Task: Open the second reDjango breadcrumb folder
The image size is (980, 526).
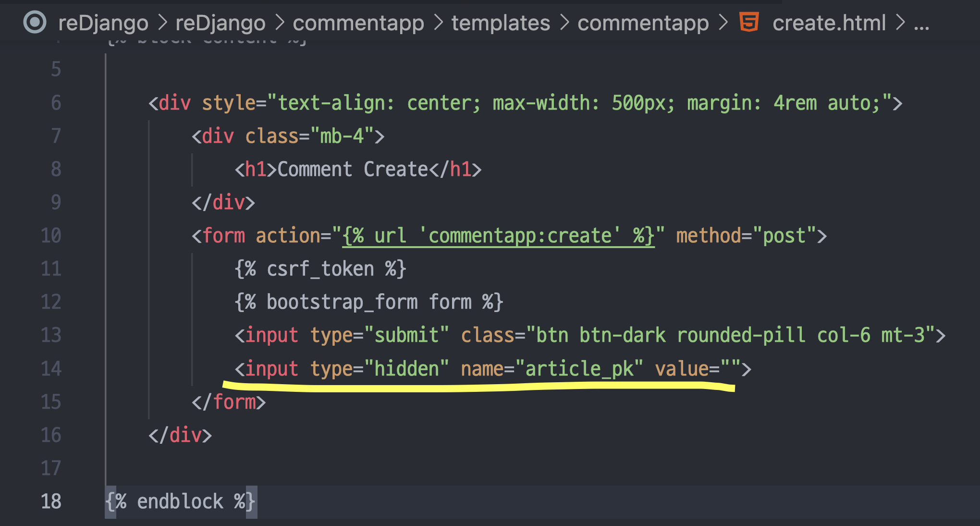Action: coord(220,23)
